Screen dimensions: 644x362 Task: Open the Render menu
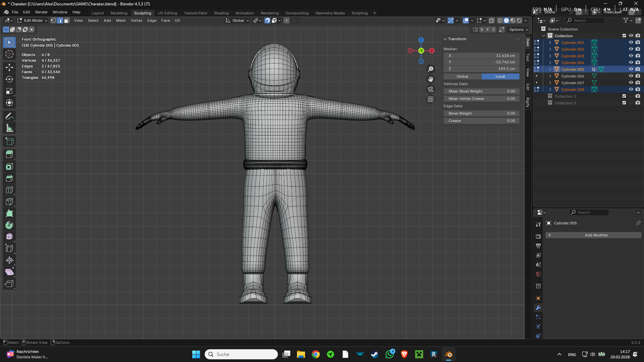click(41, 12)
